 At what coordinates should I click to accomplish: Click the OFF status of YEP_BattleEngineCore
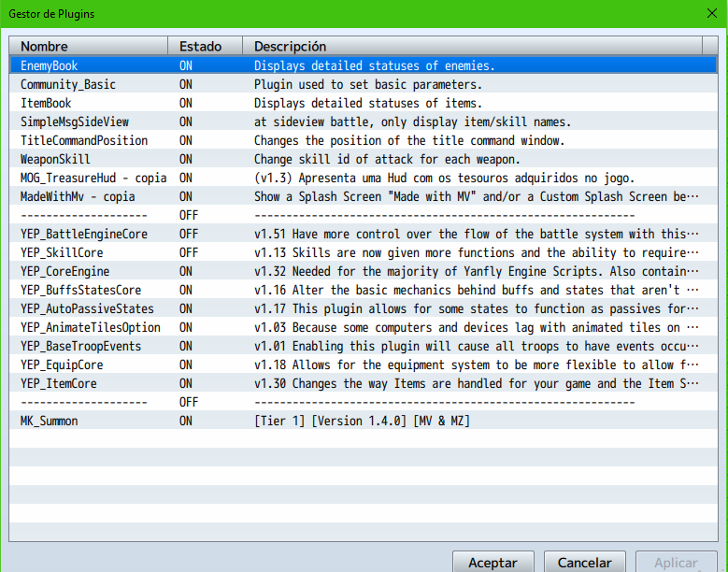click(189, 234)
